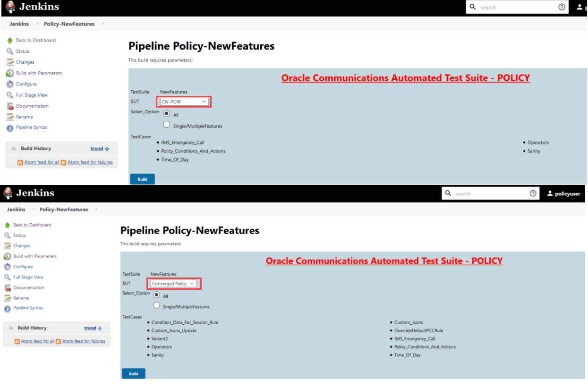Click Jenkins logo in top window header

click(x=11, y=7)
